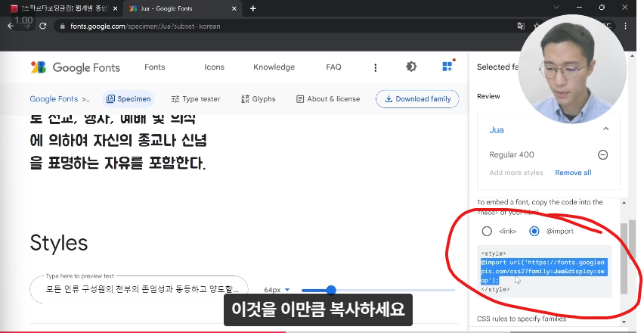Screen dimensions: 644x333
Task: Reload the page with refresh icon
Action: tap(43, 26)
